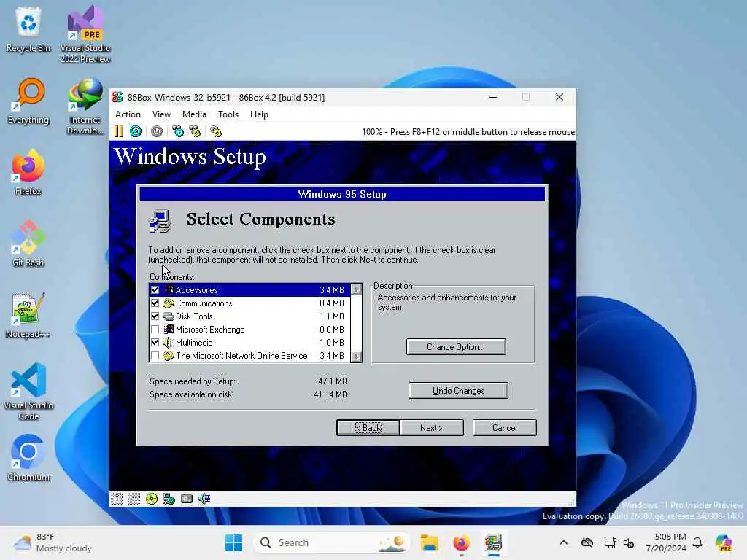The image size is (747, 560).
Task: Uncheck the Multimedia component checkbox
Action: tap(155, 343)
